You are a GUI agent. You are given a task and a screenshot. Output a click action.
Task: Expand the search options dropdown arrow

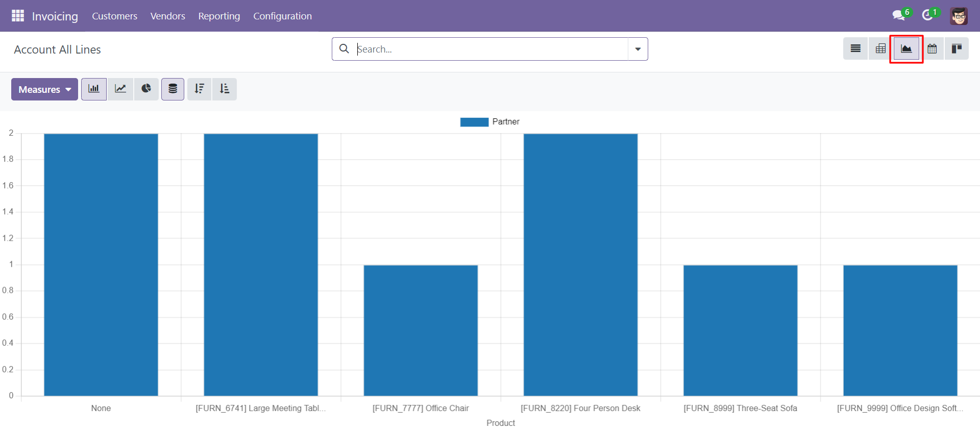coord(638,49)
